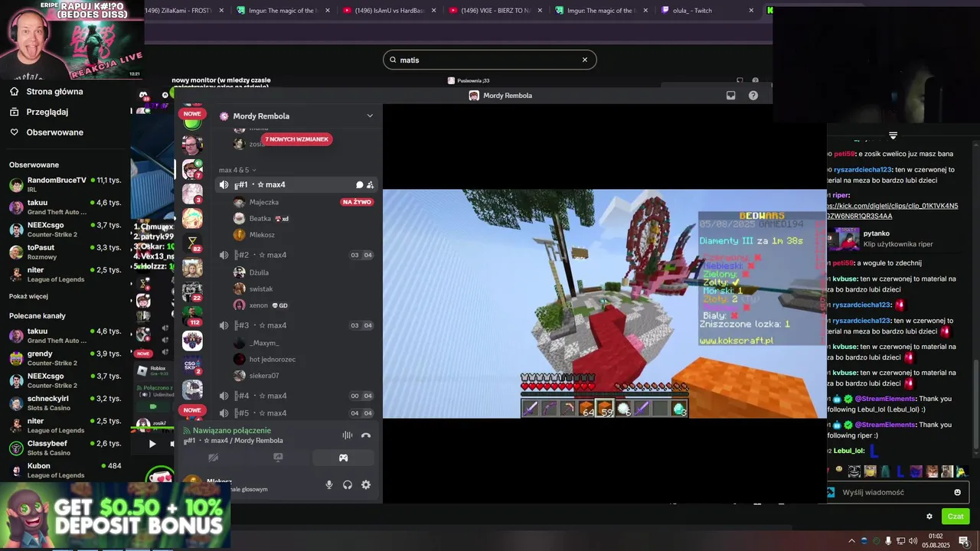Open text chat for #1 max4 channel
This screenshot has height=551, width=980.
(x=359, y=184)
